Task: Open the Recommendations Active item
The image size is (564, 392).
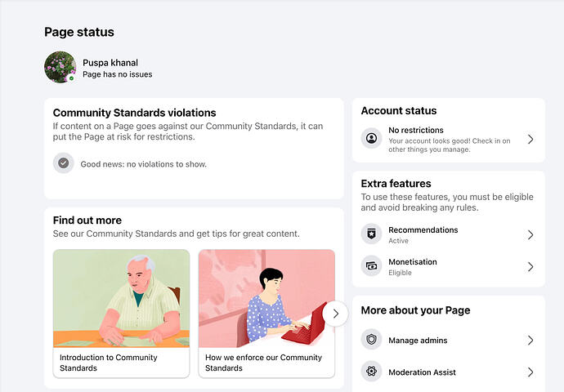Action: coord(449,235)
